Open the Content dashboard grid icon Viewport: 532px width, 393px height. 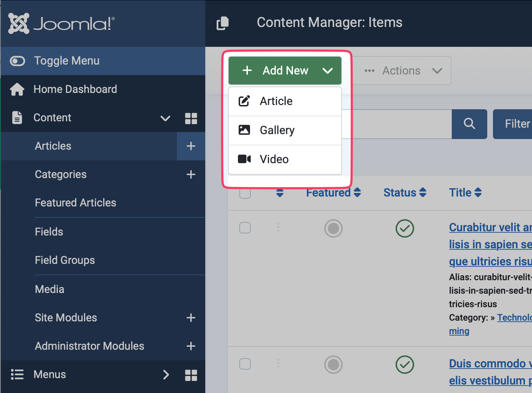[191, 118]
